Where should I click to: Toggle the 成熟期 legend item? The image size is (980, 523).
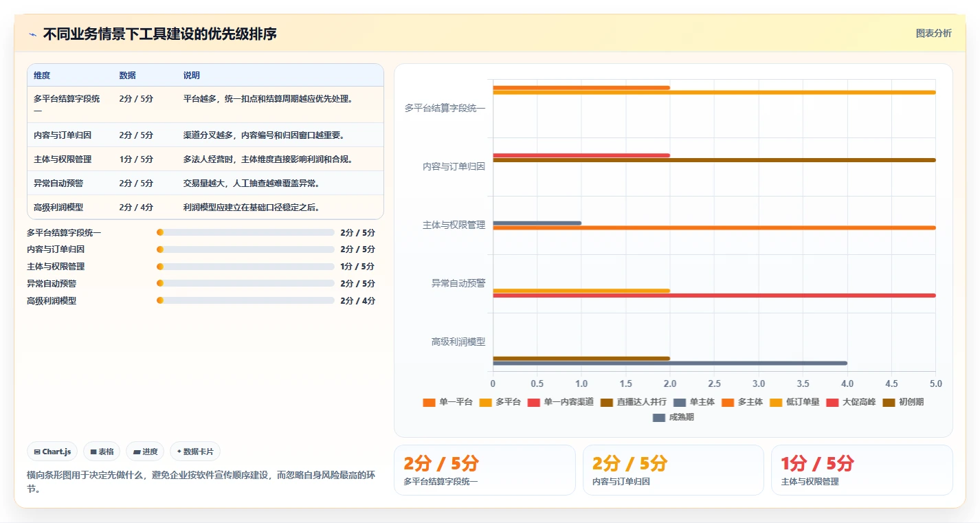(x=673, y=417)
